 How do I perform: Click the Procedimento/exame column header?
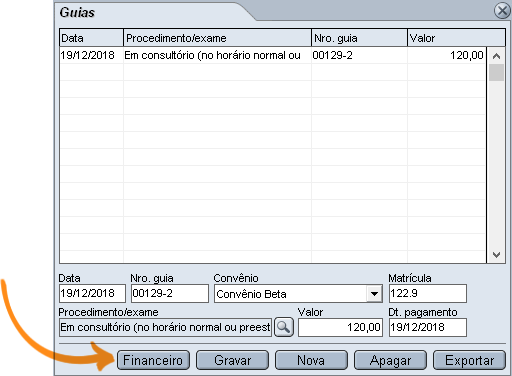(217, 38)
